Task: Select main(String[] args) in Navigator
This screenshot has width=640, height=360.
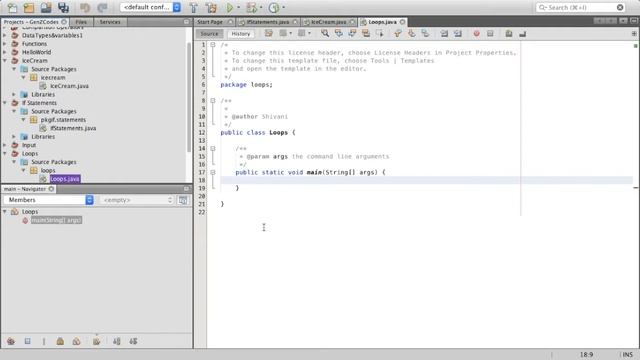Action: click(x=56, y=220)
